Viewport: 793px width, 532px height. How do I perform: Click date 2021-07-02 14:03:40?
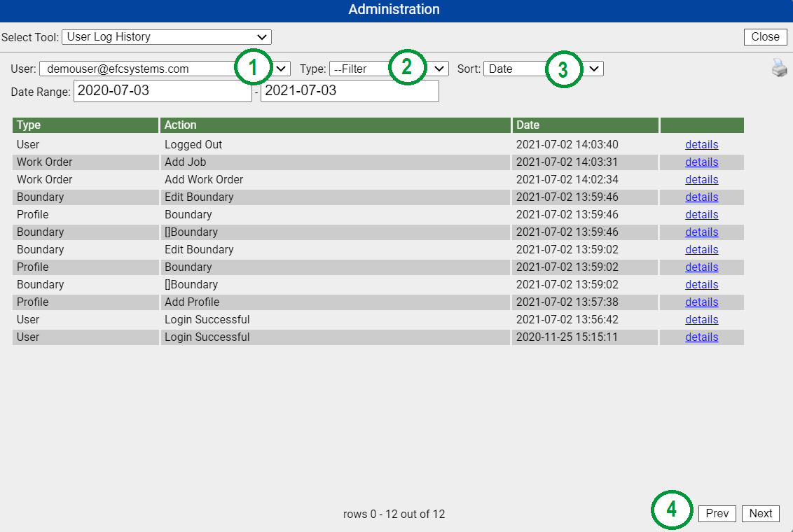click(567, 144)
